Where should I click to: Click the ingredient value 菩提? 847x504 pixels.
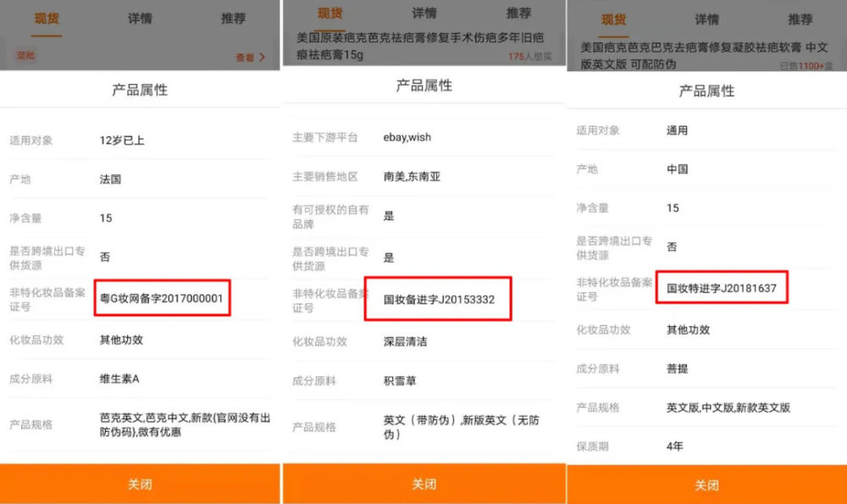click(x=677, y=368)
